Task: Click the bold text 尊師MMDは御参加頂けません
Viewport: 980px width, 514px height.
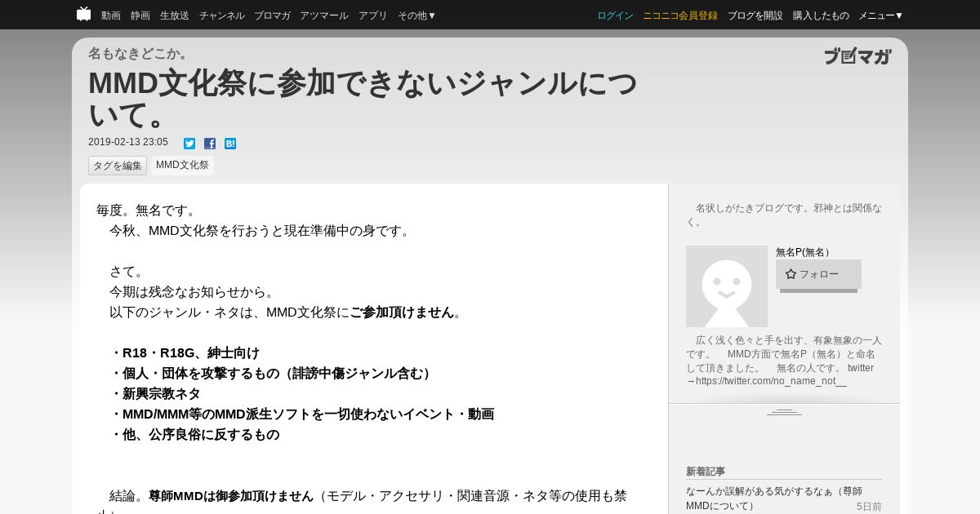Action: 231,496
